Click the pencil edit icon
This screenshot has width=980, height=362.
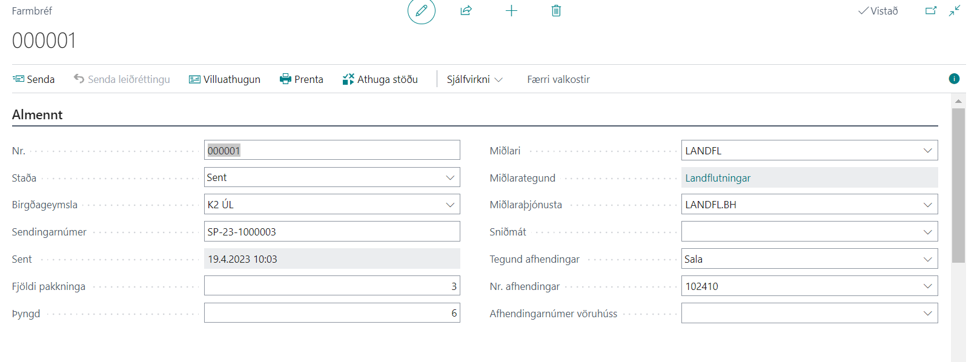pyautogui.click(x=421, y=11)
